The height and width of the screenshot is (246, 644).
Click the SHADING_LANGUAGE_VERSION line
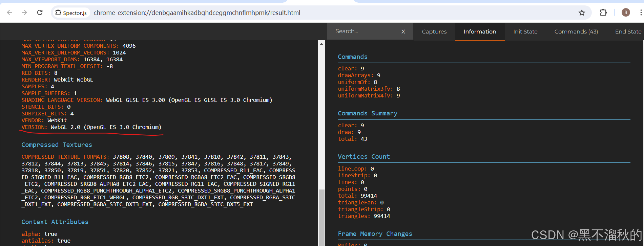[147, 100]
